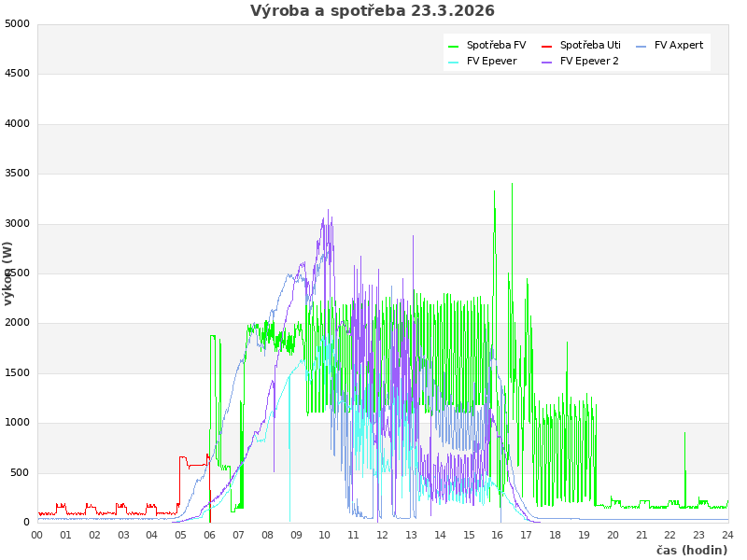The height and width of the screenshot is (560, 747).
Task: Click the 24 tick on the time axis
Action: tap(727, 535)
